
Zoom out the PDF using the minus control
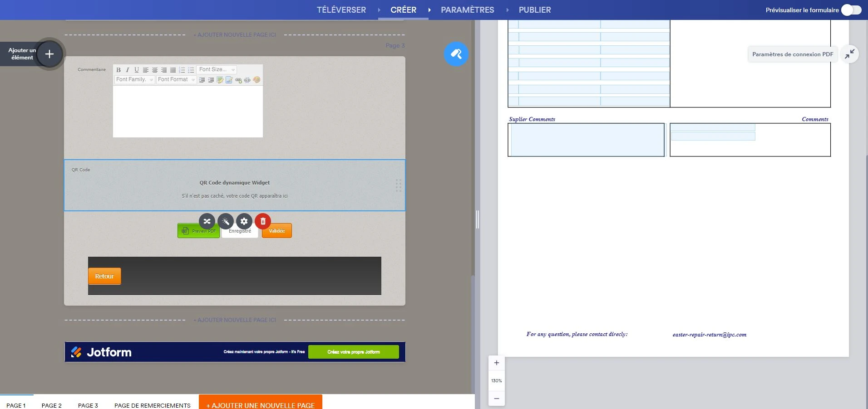(x=497, y=399)
